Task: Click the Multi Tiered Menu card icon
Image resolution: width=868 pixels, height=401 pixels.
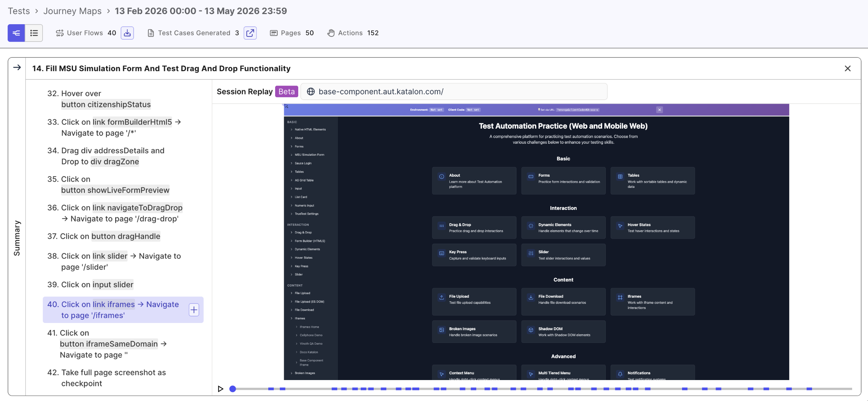Action: (x=531, y=374)
